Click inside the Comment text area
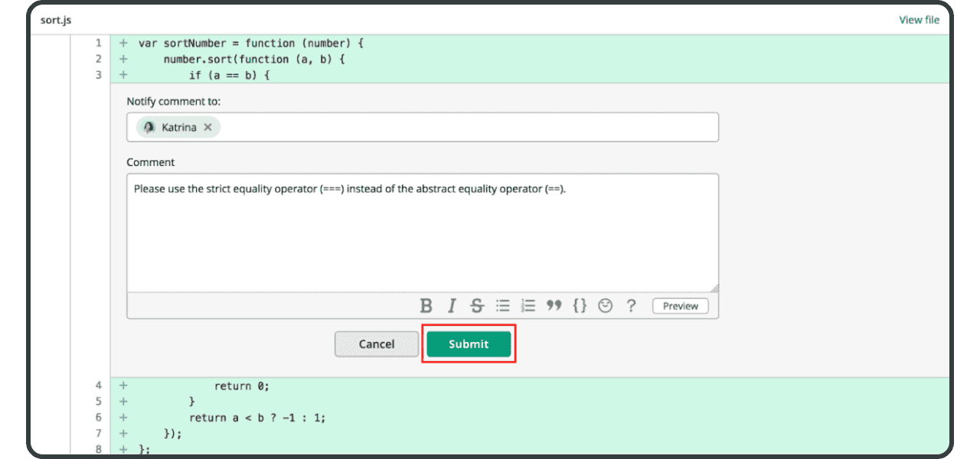This screenshot has height=459, width=980. click(421, 237)
